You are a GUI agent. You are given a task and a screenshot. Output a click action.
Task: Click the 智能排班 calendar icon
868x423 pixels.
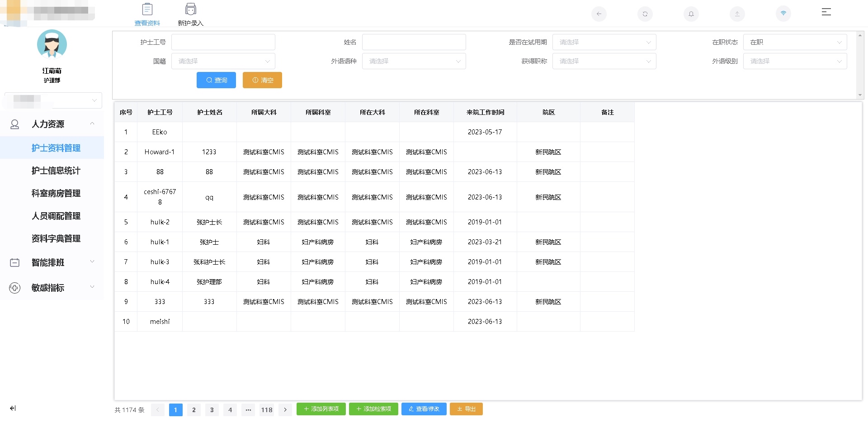(x=14, y=262)
